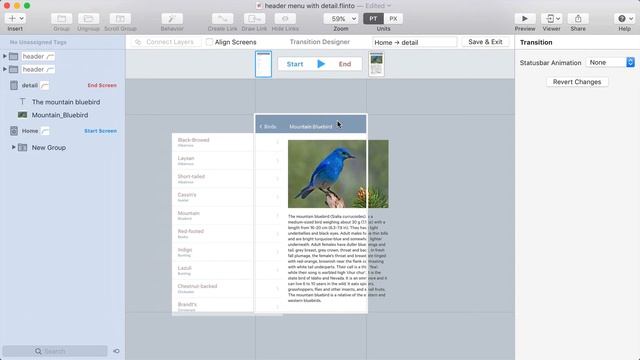Click the Share toolbar icon

tap(578, 19)
